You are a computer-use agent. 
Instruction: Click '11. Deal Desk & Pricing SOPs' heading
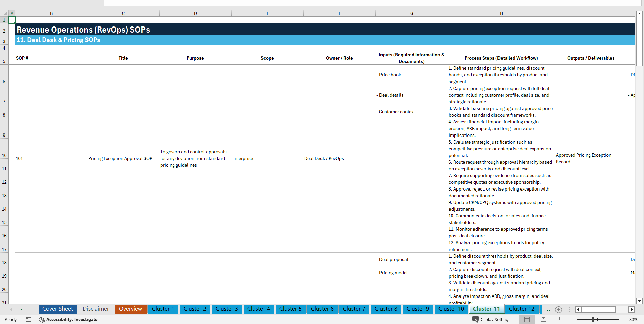click(x=58, y=40)
